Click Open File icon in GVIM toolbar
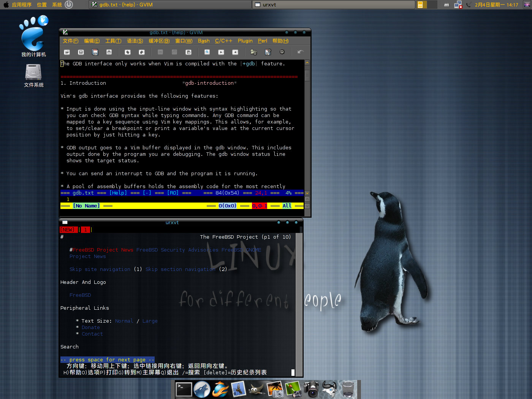This screenshot has height=399, width=532. tap(67, 52)
